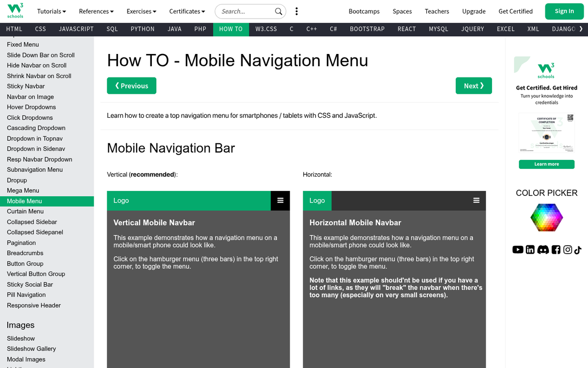
Task: Open the Tutorials dropdown
Action: point(51,11)
